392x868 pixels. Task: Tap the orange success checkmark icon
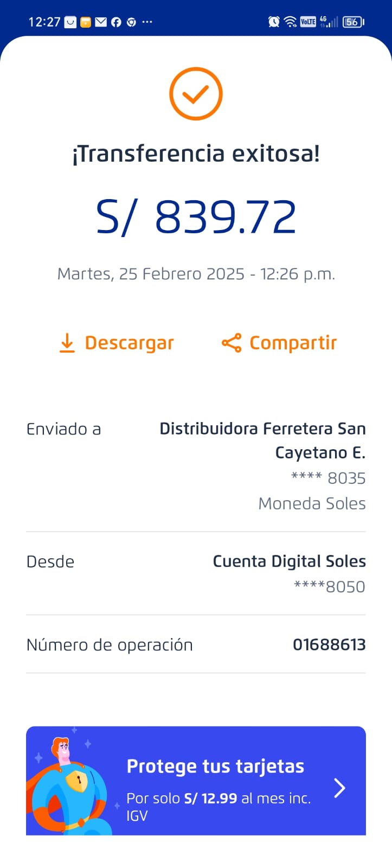coord(196,94)
